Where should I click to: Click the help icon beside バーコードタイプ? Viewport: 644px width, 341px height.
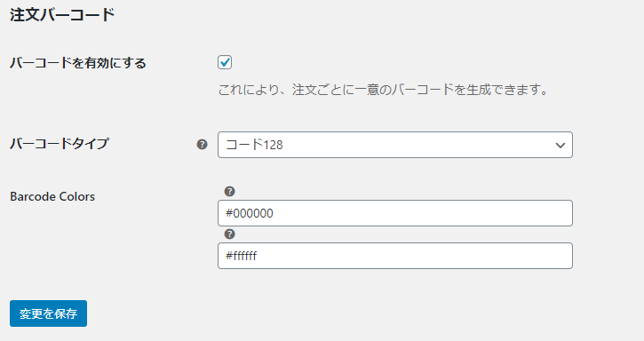point(202,144)
